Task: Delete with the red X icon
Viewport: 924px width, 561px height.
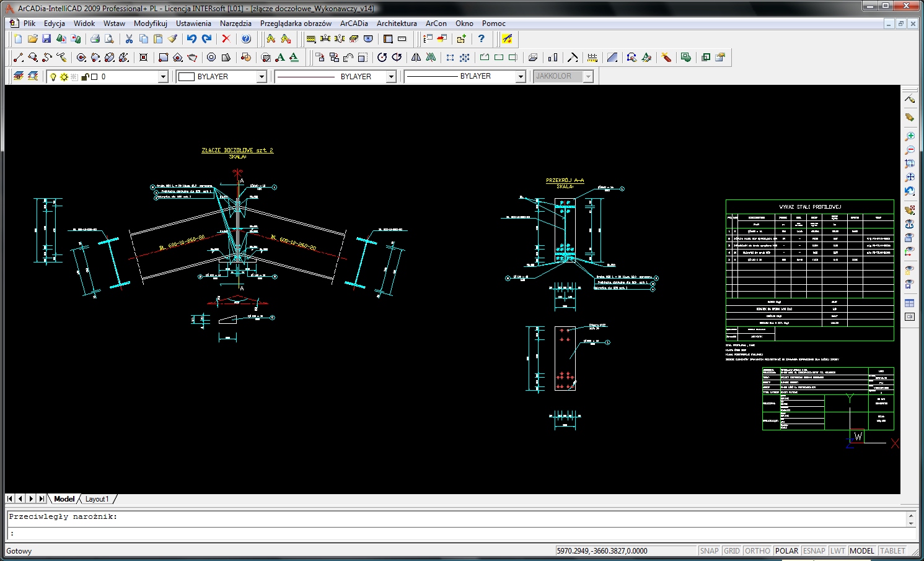Action: click(226, 38)
